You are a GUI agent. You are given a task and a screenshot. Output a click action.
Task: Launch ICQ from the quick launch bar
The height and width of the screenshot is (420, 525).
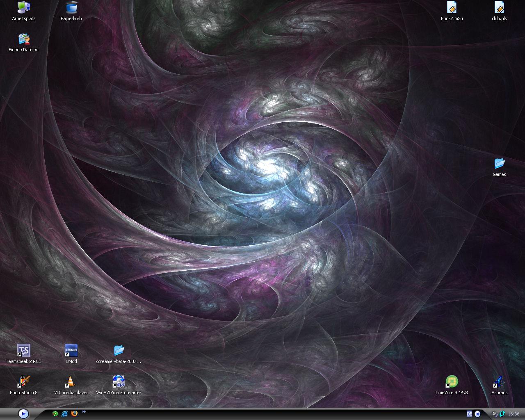tap(55, 414)
